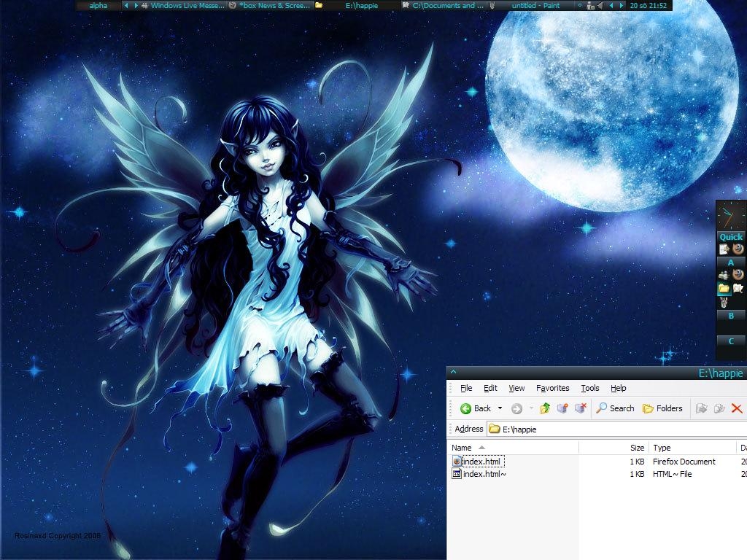Click the 'B' group header on the dock
The height and width of the screenshot is (560, 747).
pyautogui.click(x=731, y=315)
